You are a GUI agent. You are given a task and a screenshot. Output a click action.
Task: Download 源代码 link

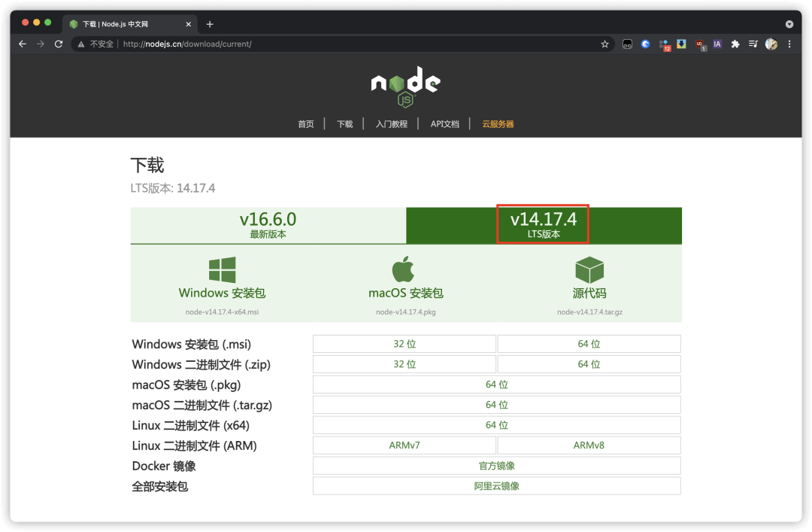589,293
